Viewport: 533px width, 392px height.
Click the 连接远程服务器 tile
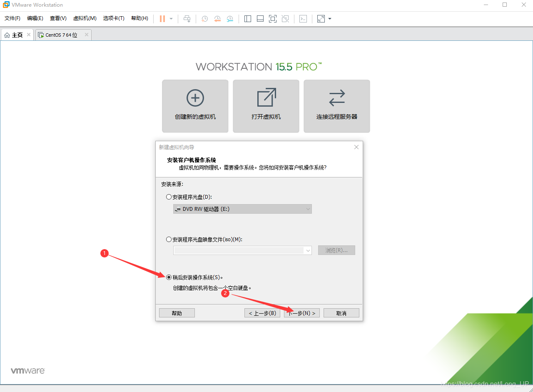(337, 106)
